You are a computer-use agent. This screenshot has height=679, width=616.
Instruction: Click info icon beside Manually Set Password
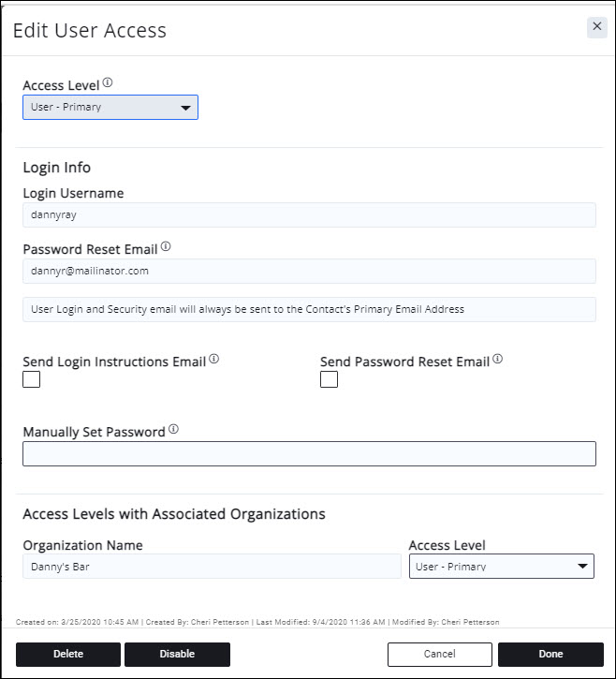(173, 430)
